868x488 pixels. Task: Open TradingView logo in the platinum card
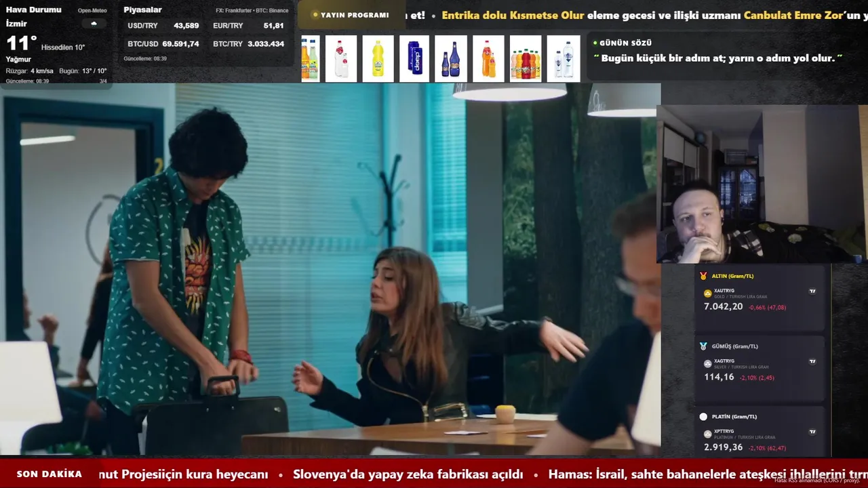coord(812,432)
